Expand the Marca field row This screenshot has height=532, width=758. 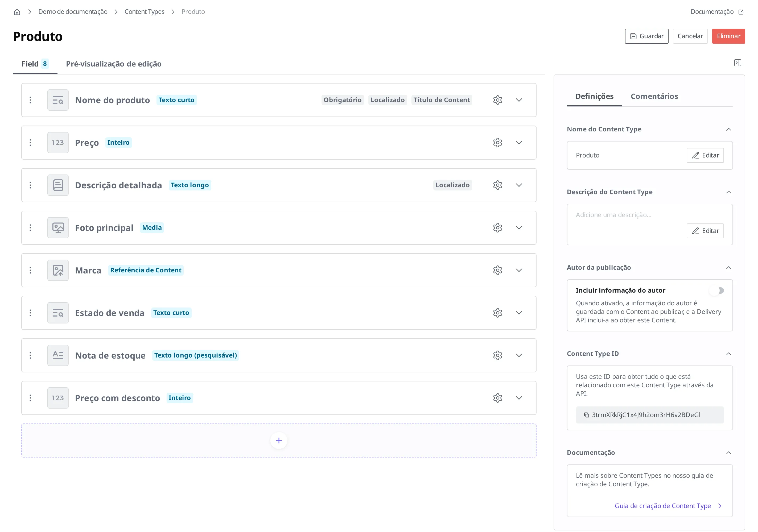pos(519,270)
